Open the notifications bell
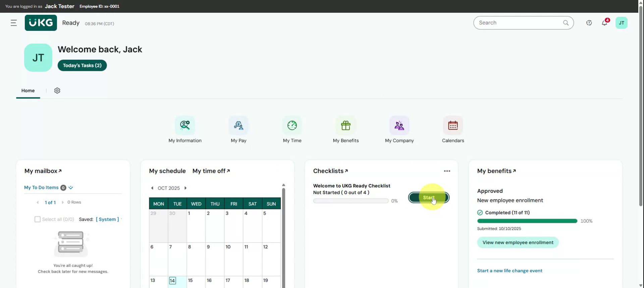 (604, 23)
